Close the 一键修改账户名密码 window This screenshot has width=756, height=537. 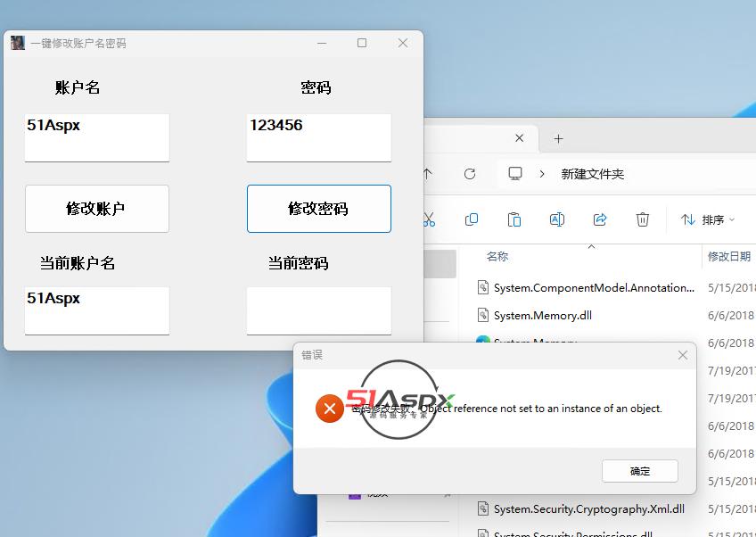click(403, 43)
